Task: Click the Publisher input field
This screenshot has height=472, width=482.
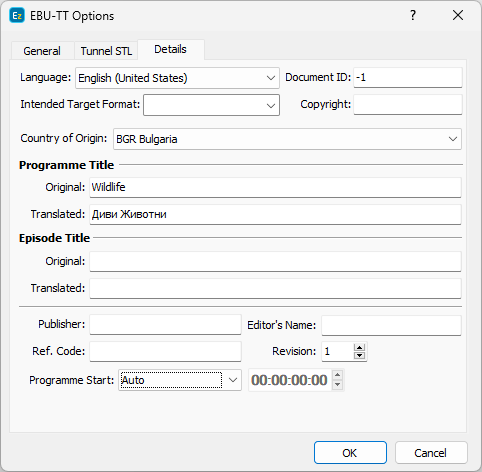Action: point(165,325)
